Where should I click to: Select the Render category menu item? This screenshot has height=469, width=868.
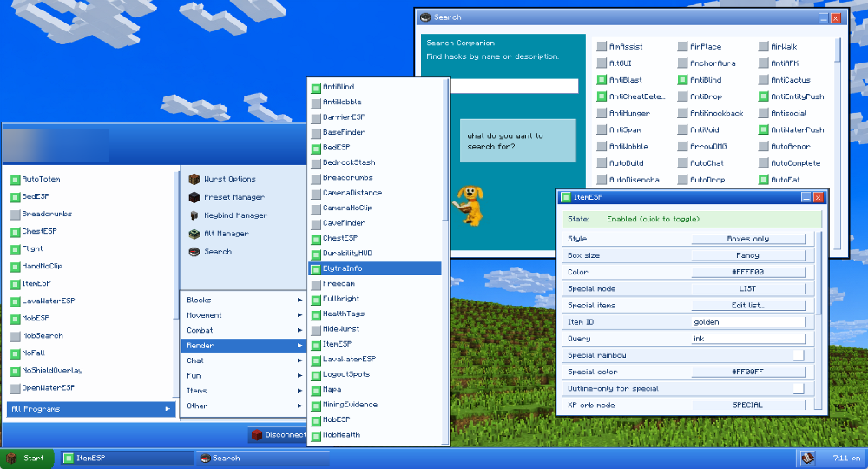coord(244,346)
